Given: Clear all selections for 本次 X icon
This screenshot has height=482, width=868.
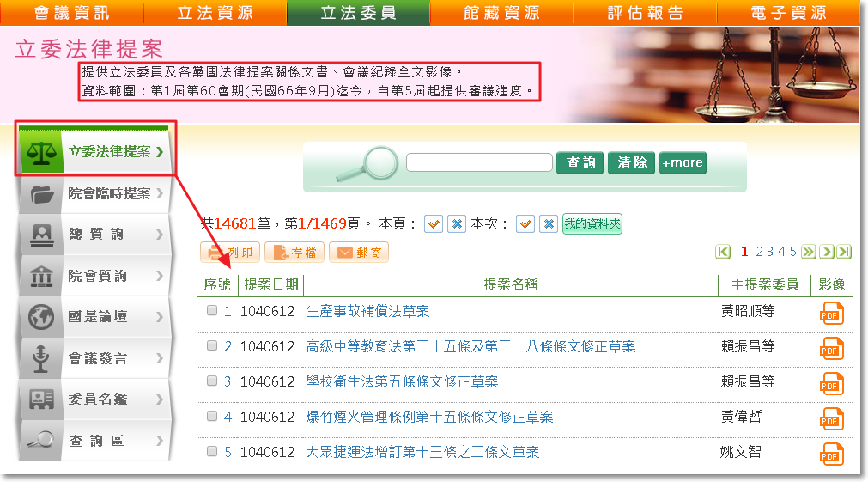Looking at the screenshot, I should pos(549,224).
